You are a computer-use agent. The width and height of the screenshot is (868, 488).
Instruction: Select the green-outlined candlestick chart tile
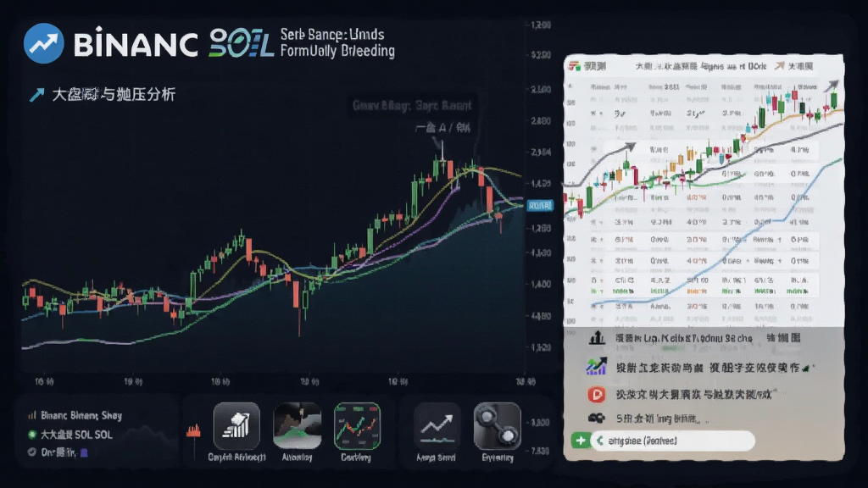click(x=357, y=425)
